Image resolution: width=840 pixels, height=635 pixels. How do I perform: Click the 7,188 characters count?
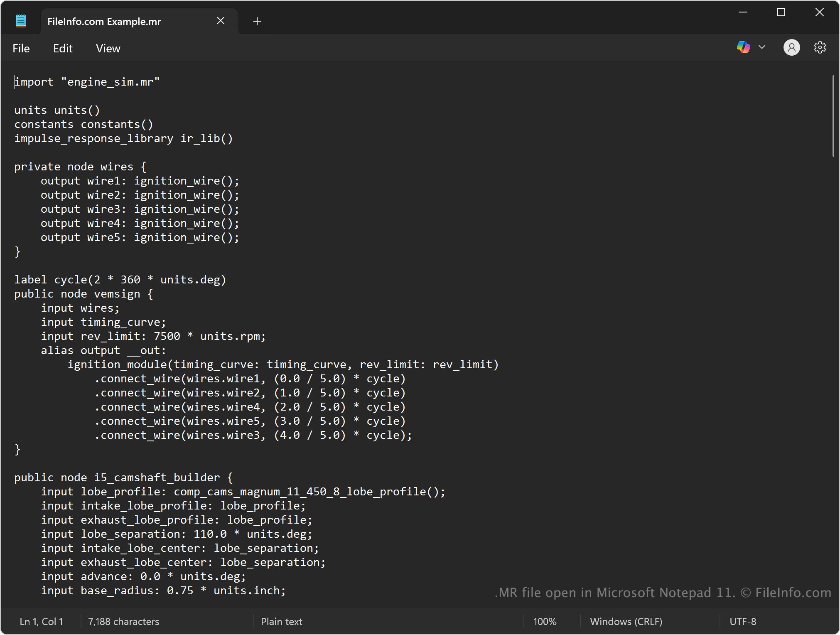123,621
